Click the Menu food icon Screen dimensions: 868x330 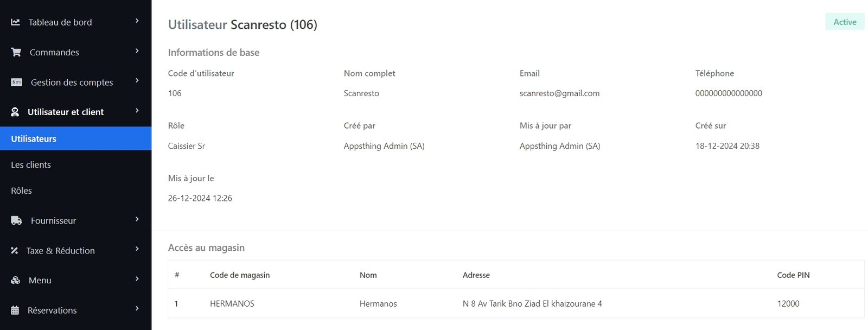pyautogui.click(x=16, y=281)
